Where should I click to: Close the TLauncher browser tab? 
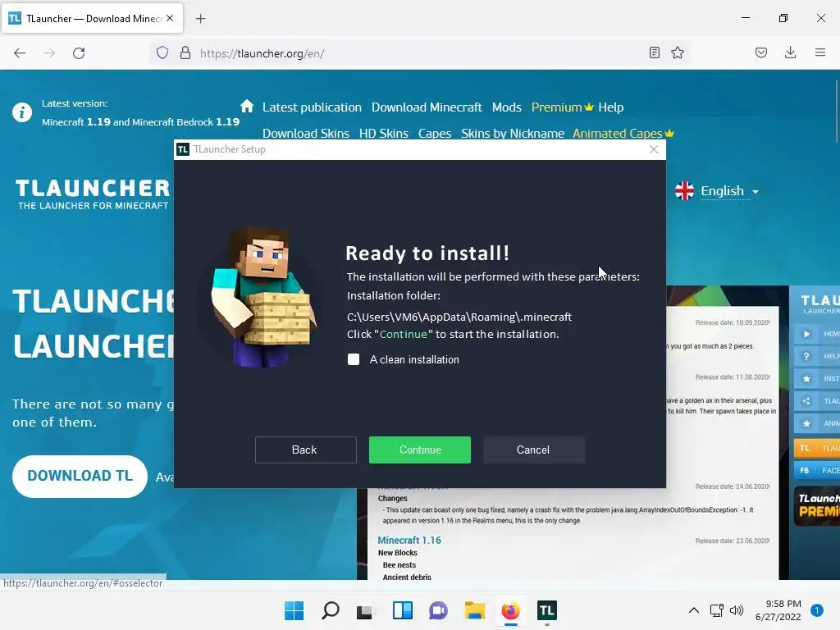[x=170, y=18]
